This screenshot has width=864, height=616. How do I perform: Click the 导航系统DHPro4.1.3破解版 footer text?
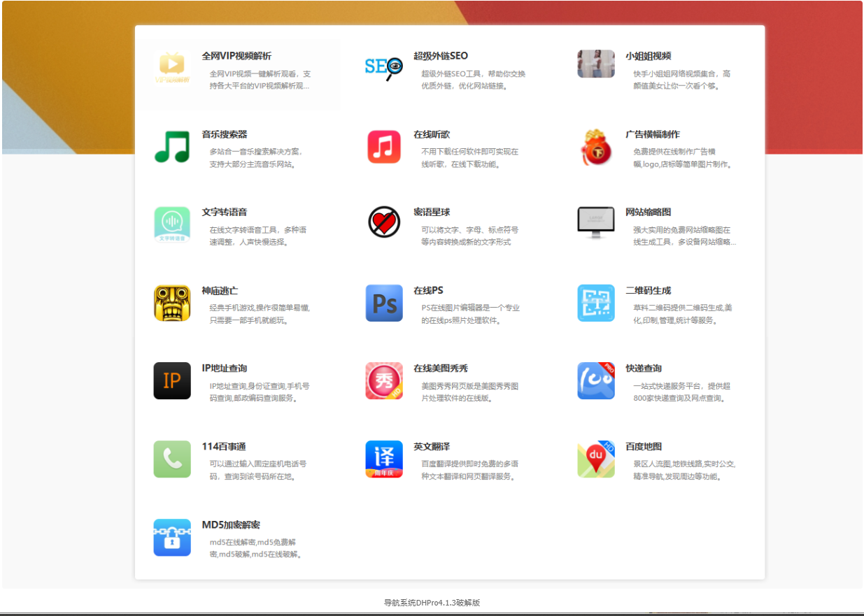coord(432,601)
